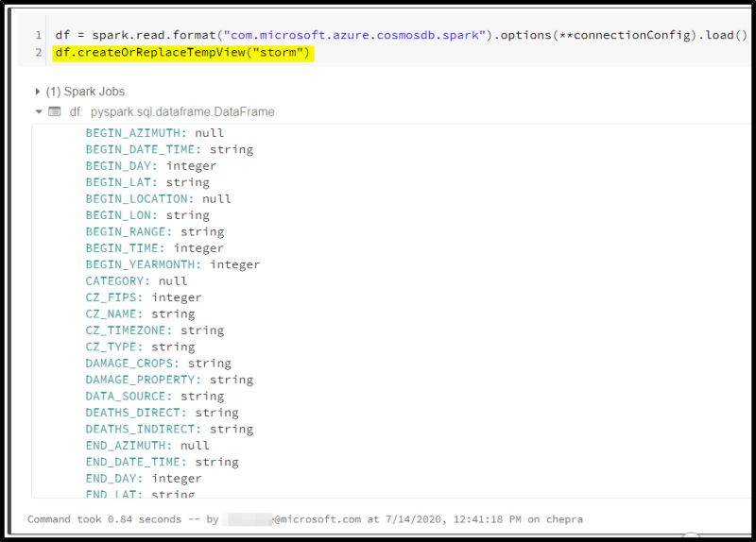Screen dimensions: 756x542
Task: Select the BEGIN_YEARMONTH: integer row
Action: 173,264
